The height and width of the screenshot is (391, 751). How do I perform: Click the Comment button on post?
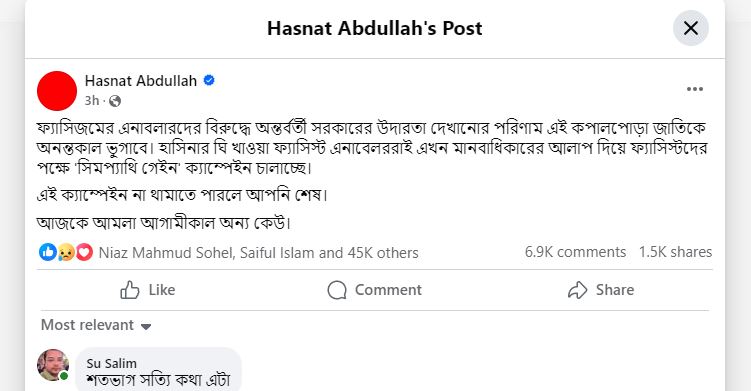[x=375, y=290]
